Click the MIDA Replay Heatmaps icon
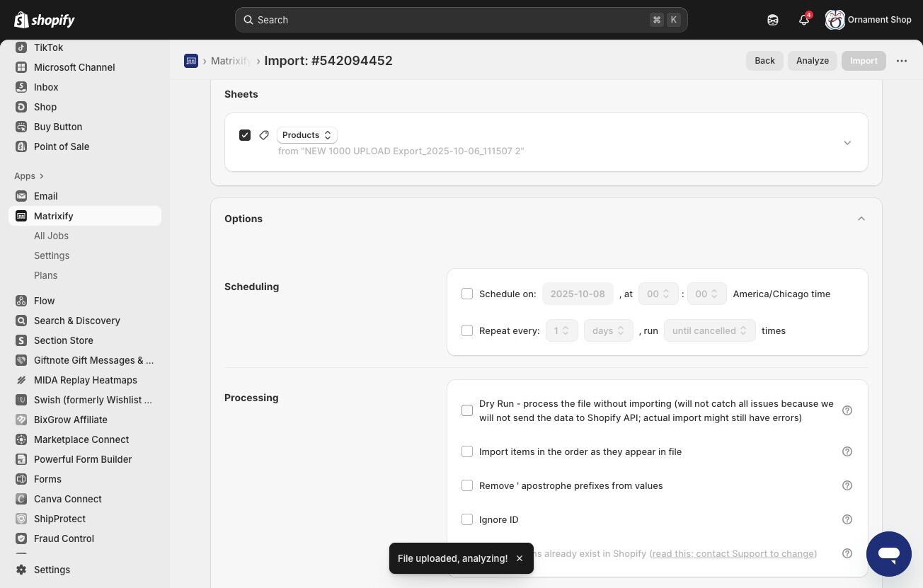Viewport: 923px width, 588px height. [21, 380]
